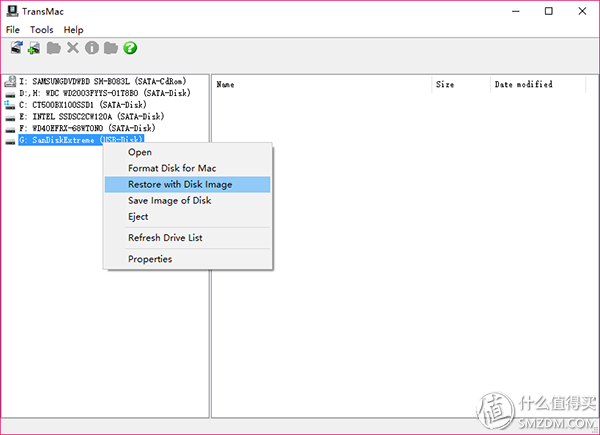Choose Restore with Disk Image
Image resolution: width=600 pixels, height=435 pixels.
(x=188, y=184)
